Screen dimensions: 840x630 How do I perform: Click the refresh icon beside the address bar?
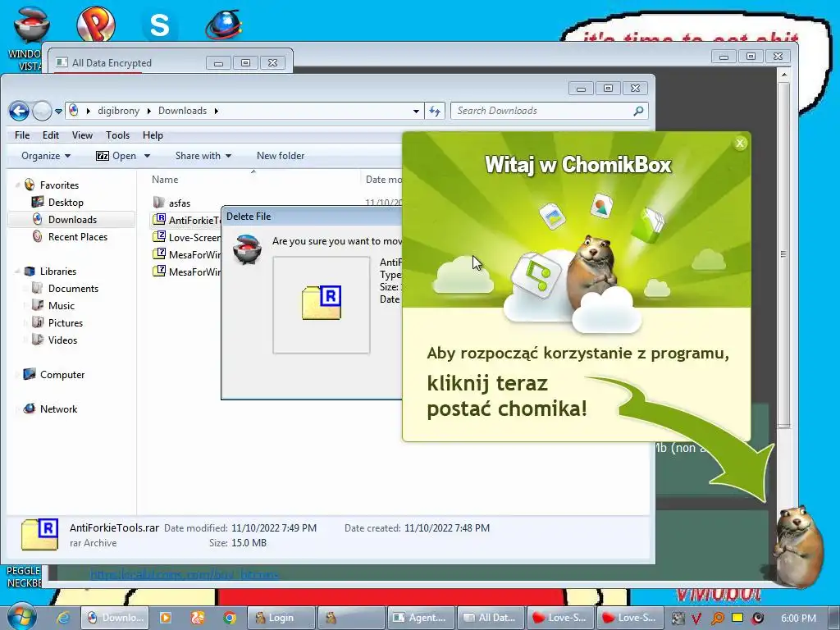click(435, 111)
